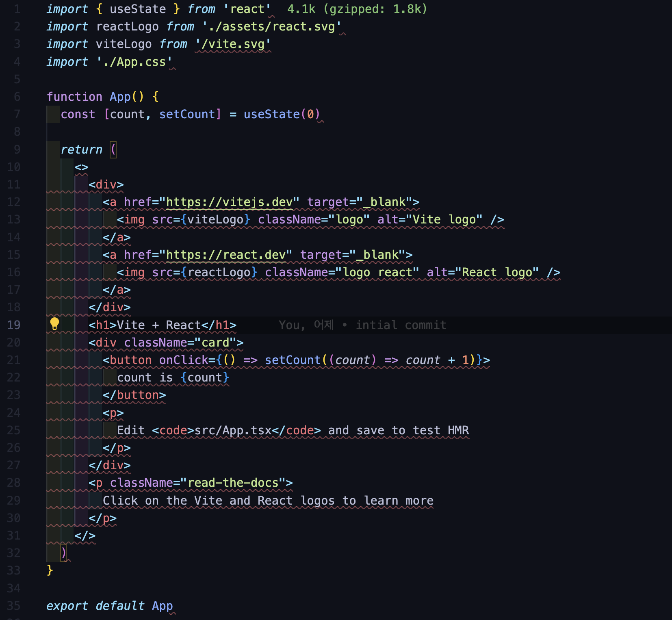Click the 'and save to test HMR' text

[x=399, y=430]
